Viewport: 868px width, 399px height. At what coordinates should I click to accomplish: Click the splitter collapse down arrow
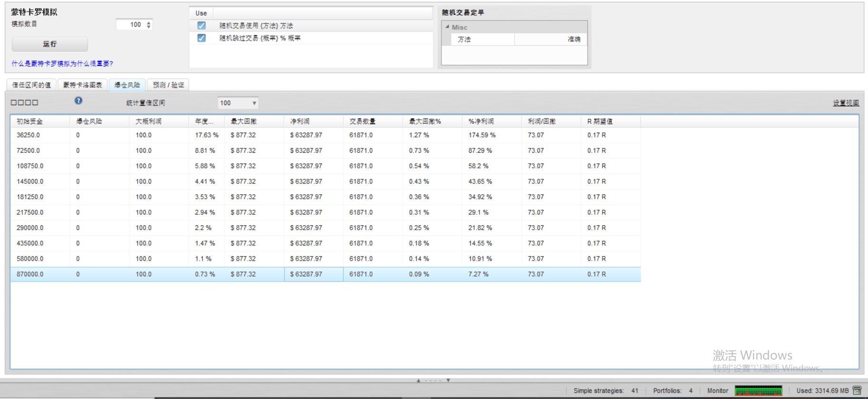tap(448, 380)
